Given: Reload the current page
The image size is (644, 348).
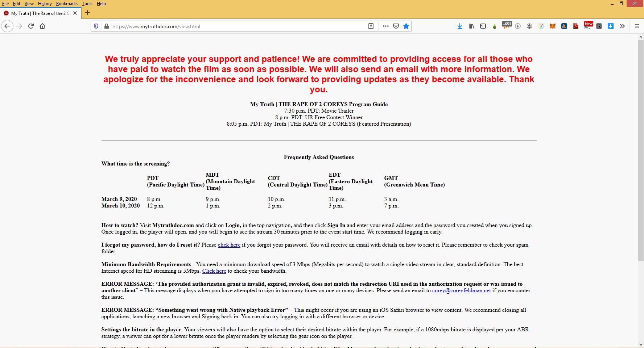Looking at the screenshot, I should coord(31,26).
